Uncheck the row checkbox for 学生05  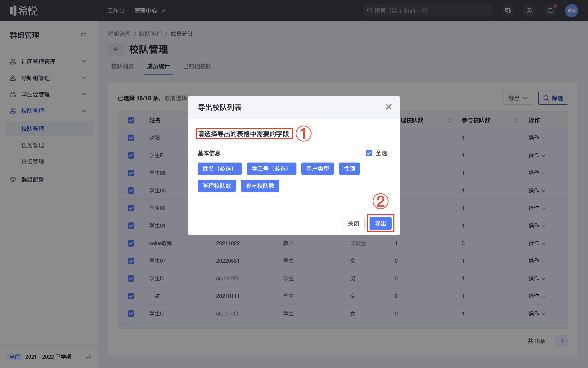point(131,173)
